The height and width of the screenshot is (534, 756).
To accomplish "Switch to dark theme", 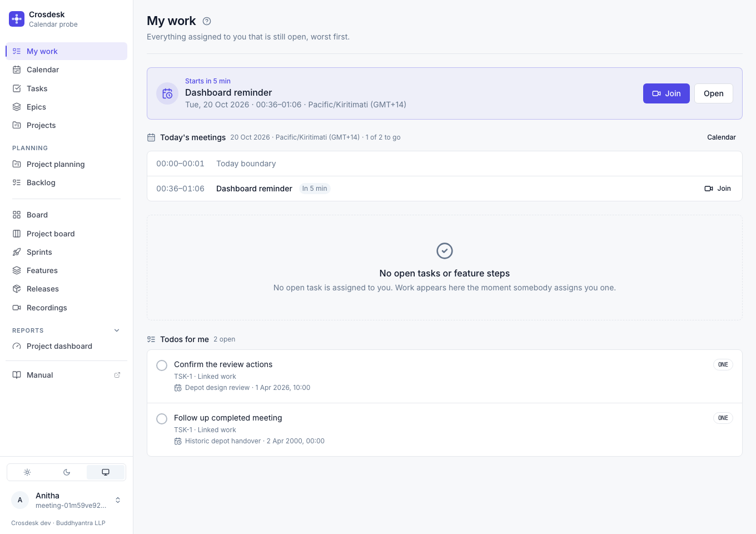I will [x=67, y=472].
